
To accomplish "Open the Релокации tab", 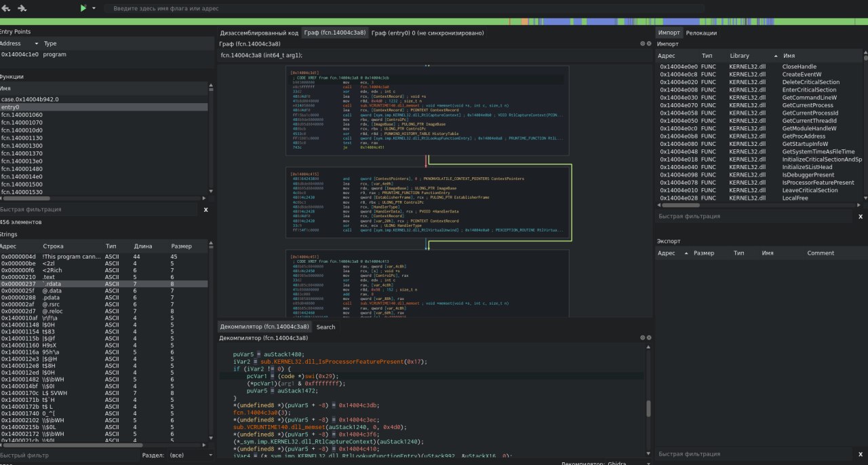I will pyautogui.click(x=701, y=33).
